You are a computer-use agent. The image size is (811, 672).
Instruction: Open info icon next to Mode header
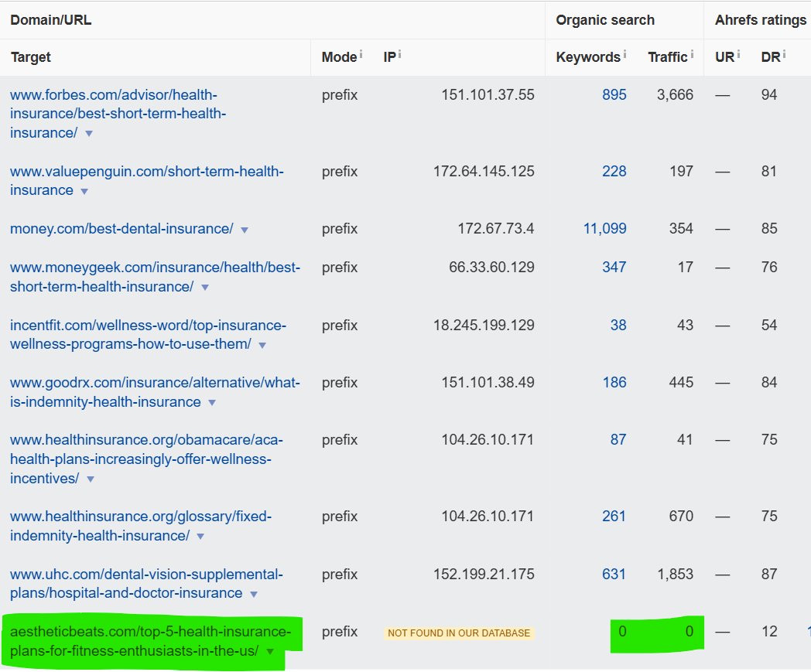coord(361,54)
